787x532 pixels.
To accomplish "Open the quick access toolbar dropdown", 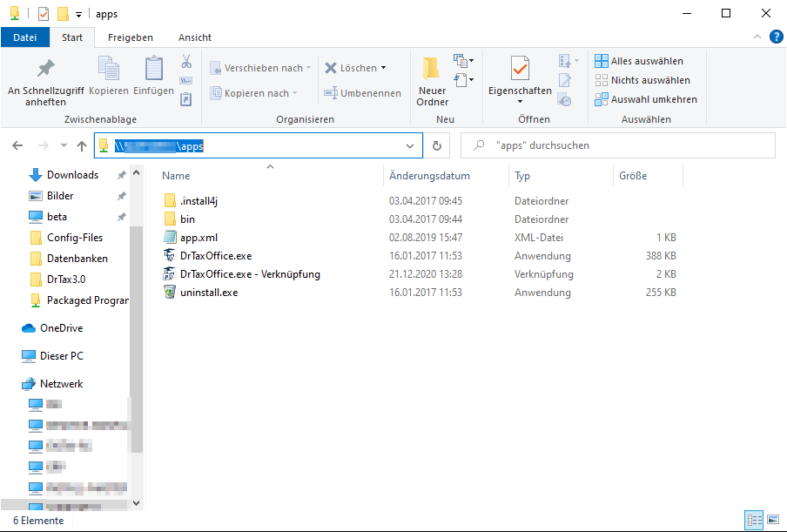I will 79,14.
